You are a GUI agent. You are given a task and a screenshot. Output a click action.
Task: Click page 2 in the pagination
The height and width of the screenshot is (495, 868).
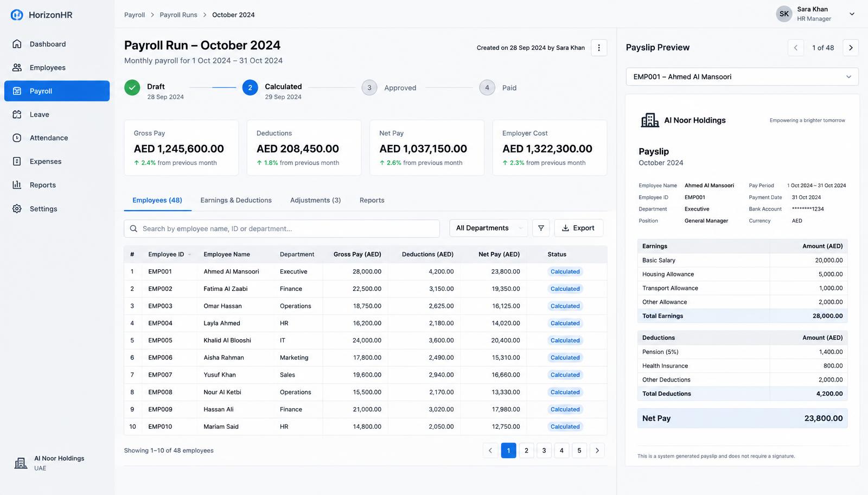tap(526, 450)
